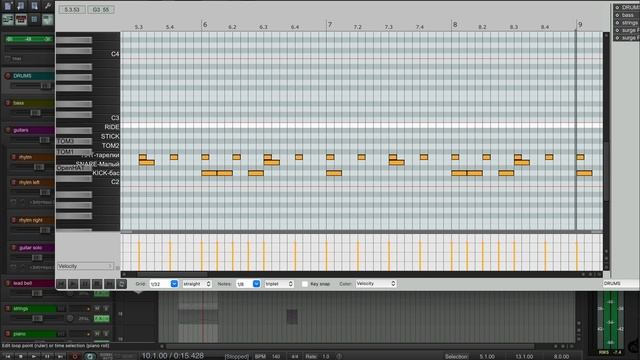Open the Grid 1/32 dropdown arrow

coord(174,284)
